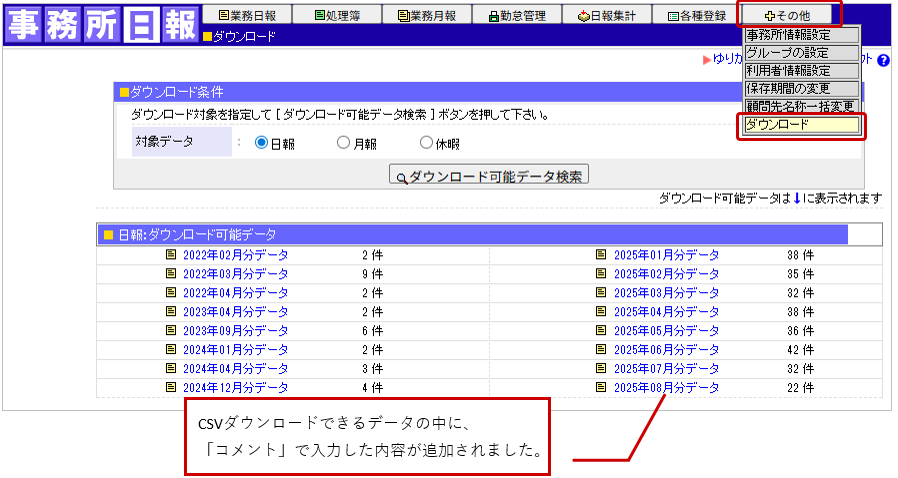Click document icon beside 2025年05月分データ
Viewport: 898px width, 478px height.
point(601,330)
